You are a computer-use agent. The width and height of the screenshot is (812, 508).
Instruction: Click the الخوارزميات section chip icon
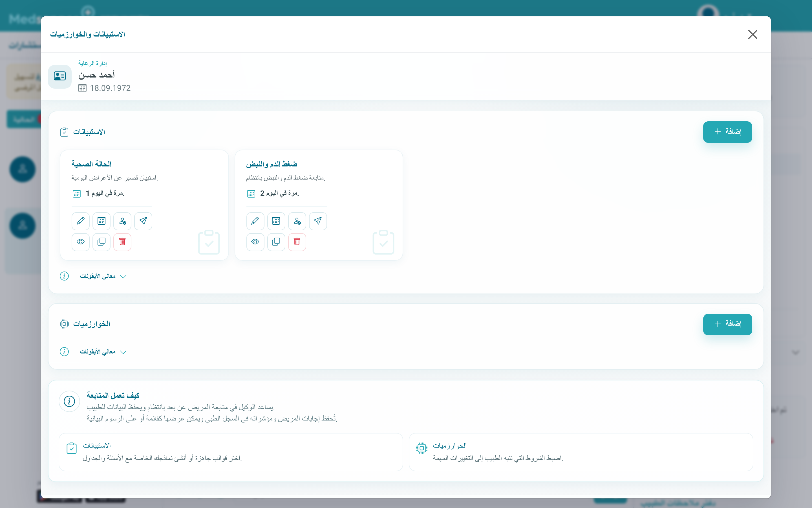[64, 324]
